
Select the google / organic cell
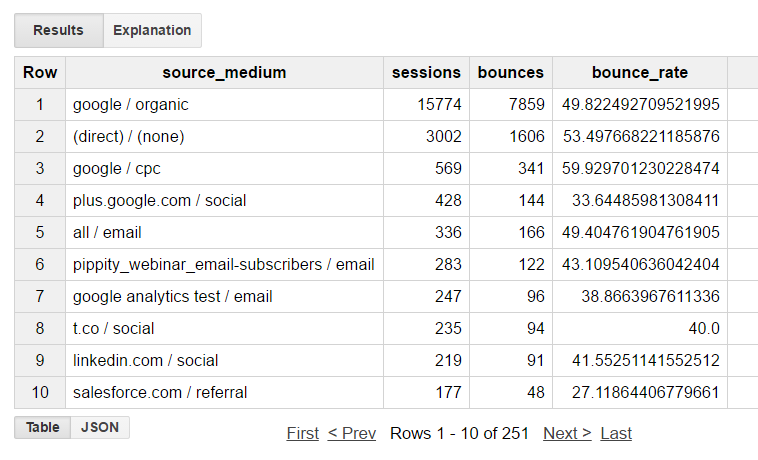pos(224,104)
